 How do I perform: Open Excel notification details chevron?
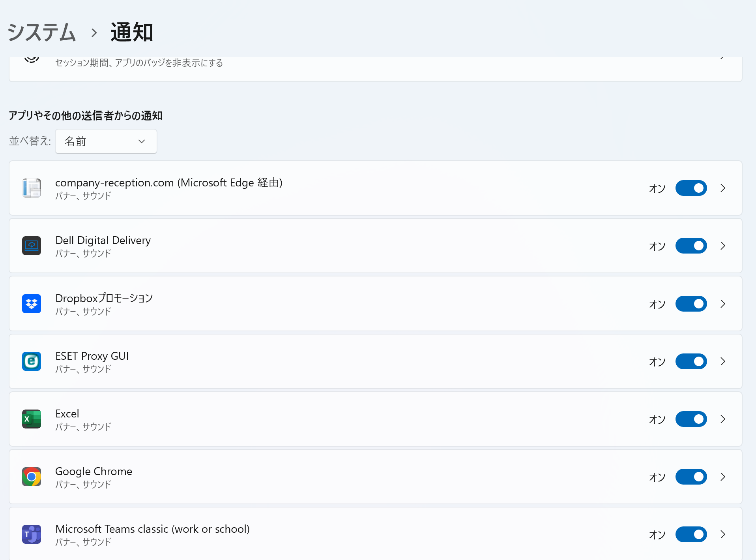point(723,419)
